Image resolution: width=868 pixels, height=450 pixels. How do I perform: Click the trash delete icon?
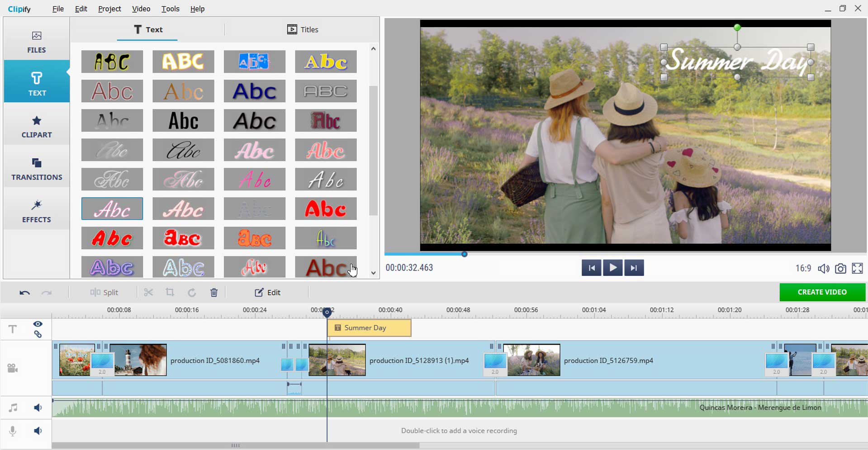click(214, 293)
